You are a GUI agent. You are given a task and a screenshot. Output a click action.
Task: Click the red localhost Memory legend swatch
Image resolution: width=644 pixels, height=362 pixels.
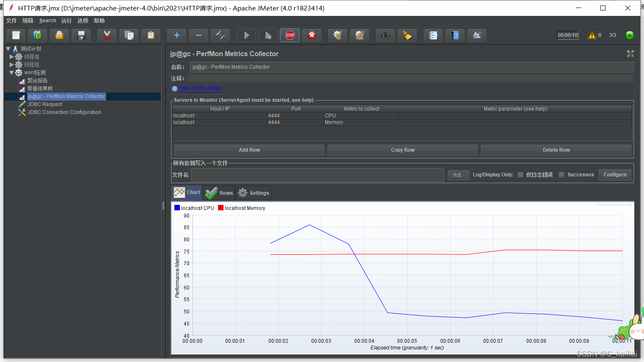click(x=221, y=208)
